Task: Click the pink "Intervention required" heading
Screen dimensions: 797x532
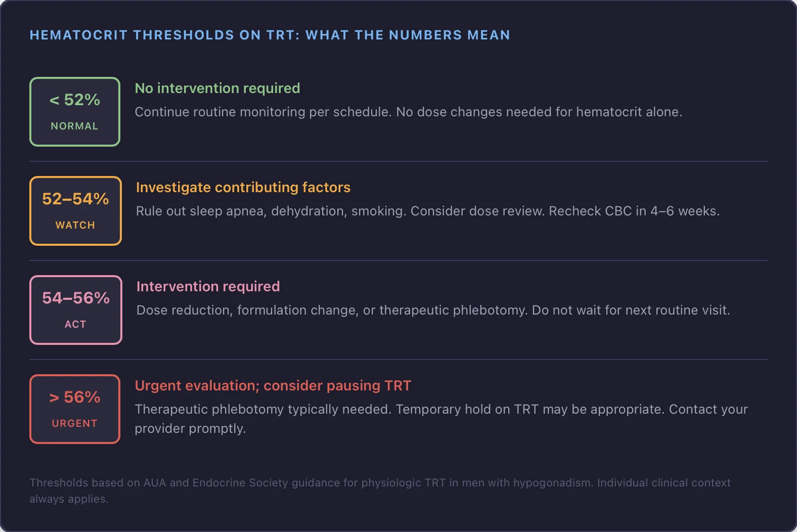Action: pos(208,287)
